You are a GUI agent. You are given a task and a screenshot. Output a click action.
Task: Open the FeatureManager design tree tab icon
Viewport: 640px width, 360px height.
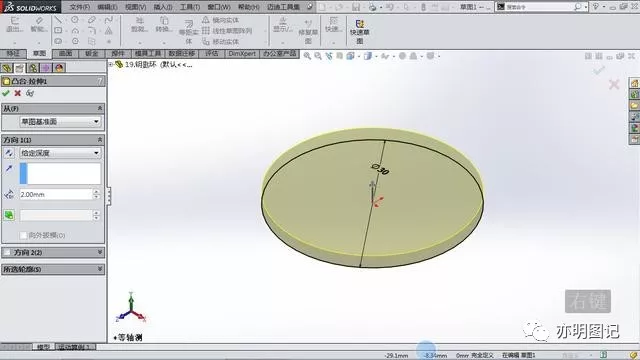click(x=7, y=68)
